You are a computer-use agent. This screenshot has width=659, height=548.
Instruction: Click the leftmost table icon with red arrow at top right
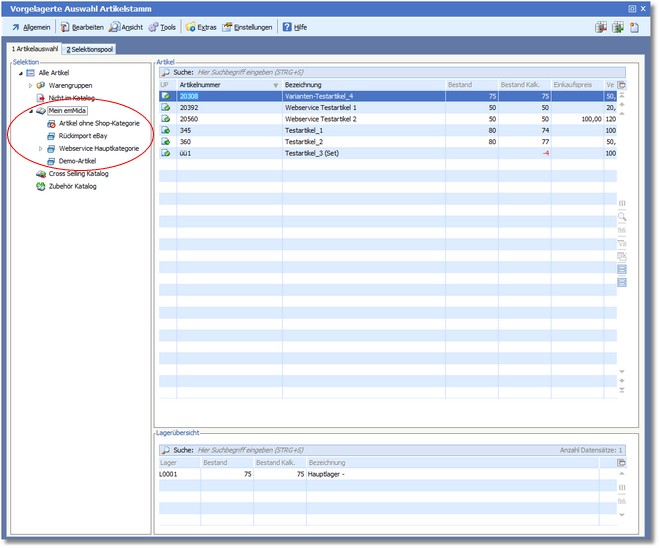pyautogui.click(x=600, y=27)
